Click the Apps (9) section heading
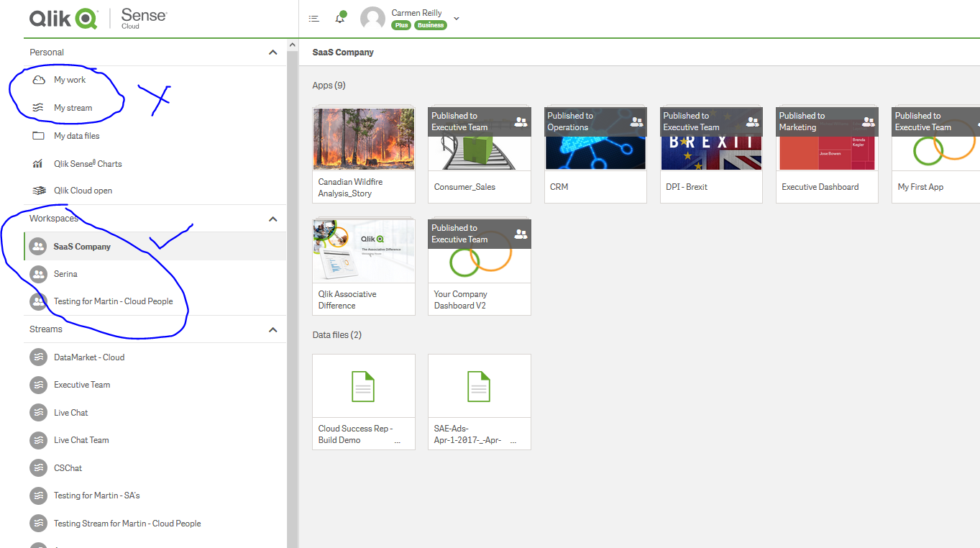The image size is (980, 548). tap(329, 86)
